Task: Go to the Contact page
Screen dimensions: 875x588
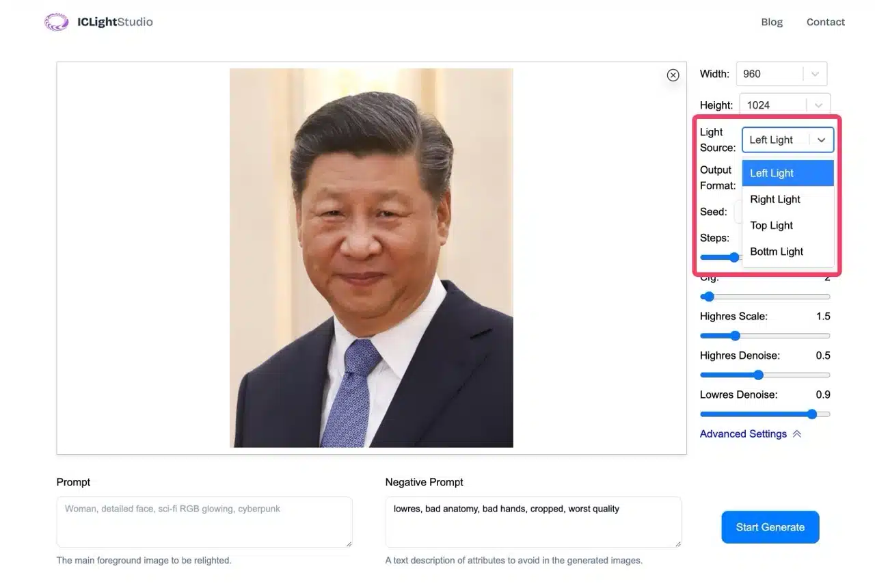Action: pos(825,22)
